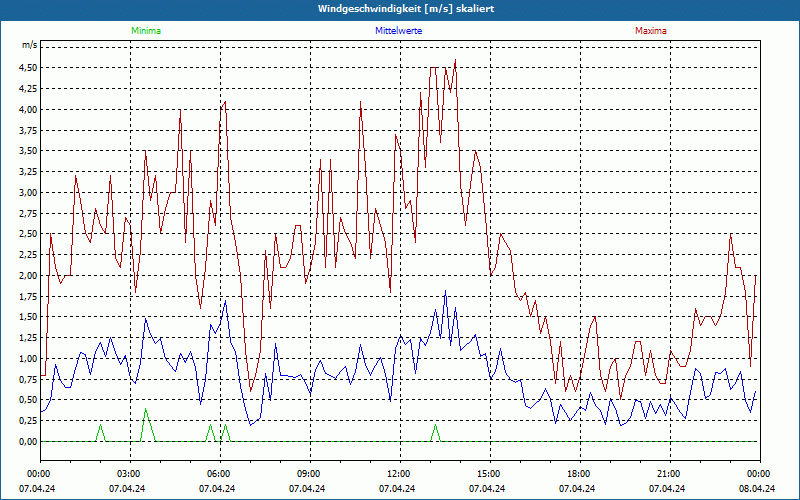Click the 0,50 y-axis value
Image resolution: width=800 pixels, height=500 pixels.
click(28, 400)
